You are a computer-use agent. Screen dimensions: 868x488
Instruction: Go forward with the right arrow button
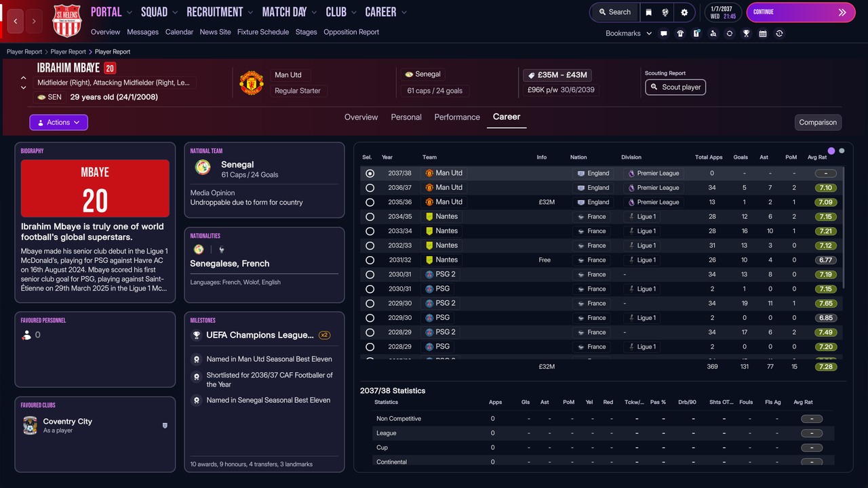pyautogui.click(x=34, y=22)
